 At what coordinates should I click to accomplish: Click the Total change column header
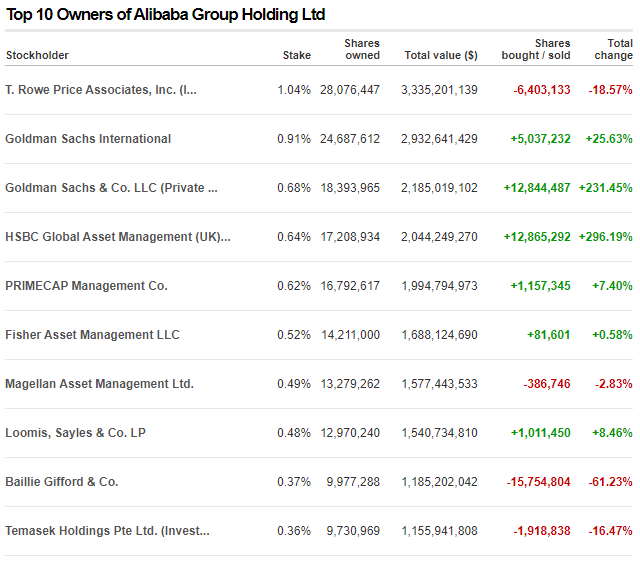point(613,49)
